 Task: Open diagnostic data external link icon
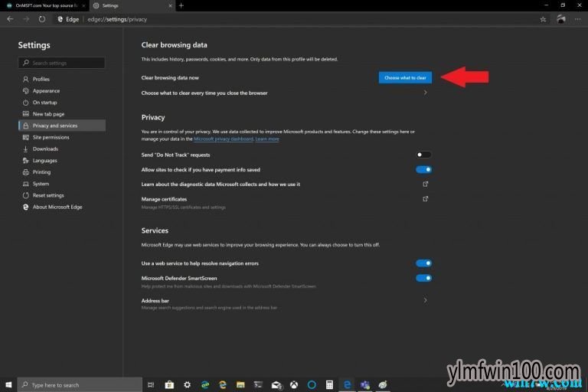point(425,185)
